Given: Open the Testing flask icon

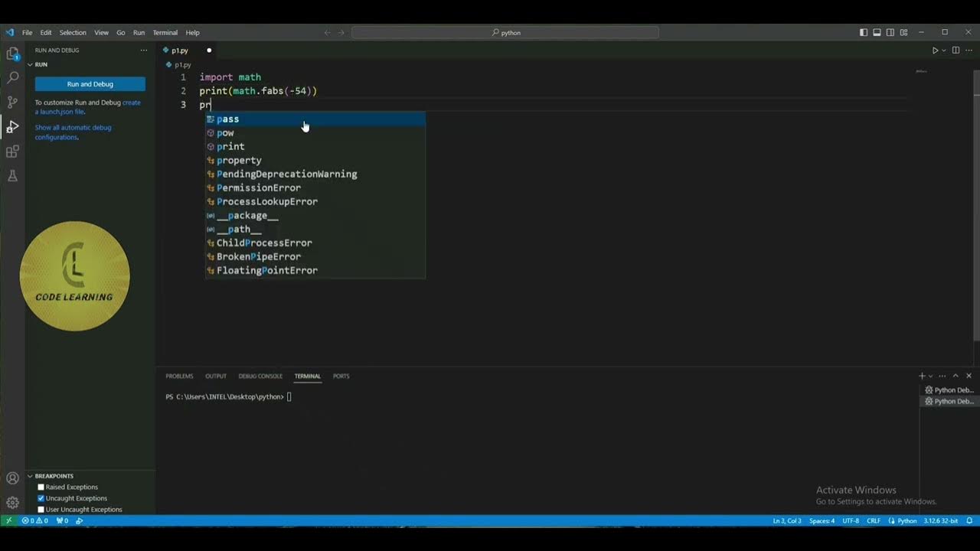Looking at the screenshot, I should coord(12,176).
